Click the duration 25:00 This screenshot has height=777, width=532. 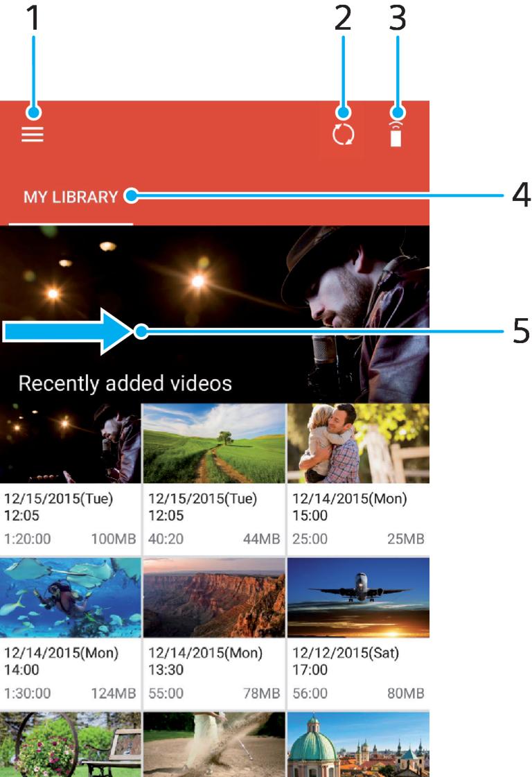pyautogui.click(x=310, y=539)
